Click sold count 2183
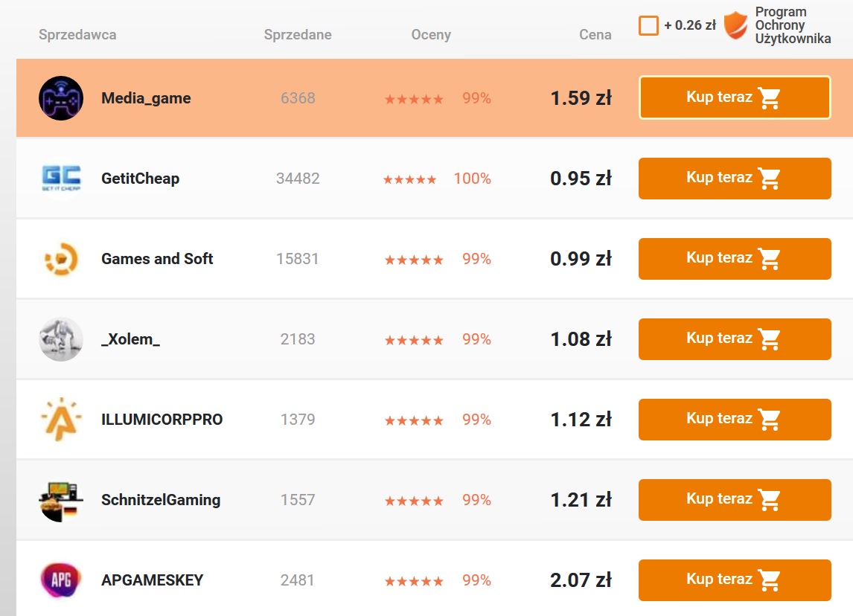 pos(298,339)
